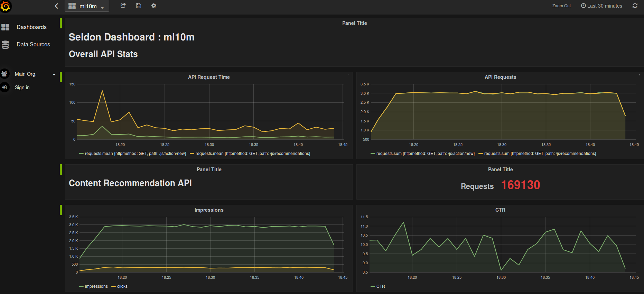Open the ml10m dashboard picker dropdown

(87, 6)
